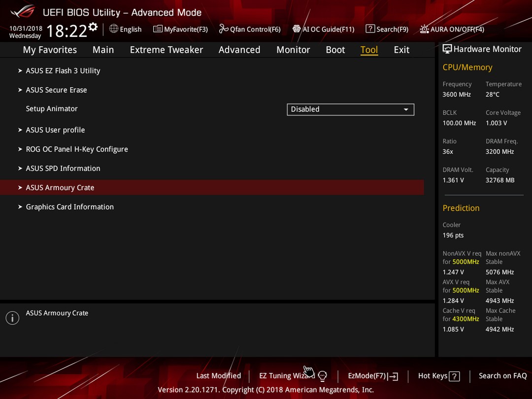Image resolution: width=532 pixels, height=399 pixels.
Task: Expand the ASUS SPD Information arrow
Action: pos(20,168)
